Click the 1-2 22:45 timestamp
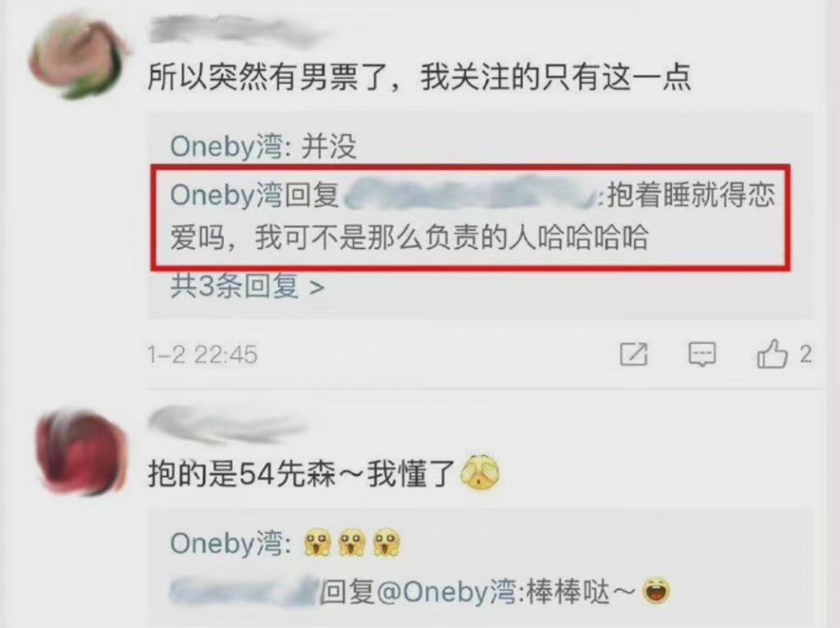The height and width of the screenshot is (628, 840). coord(203,355)
